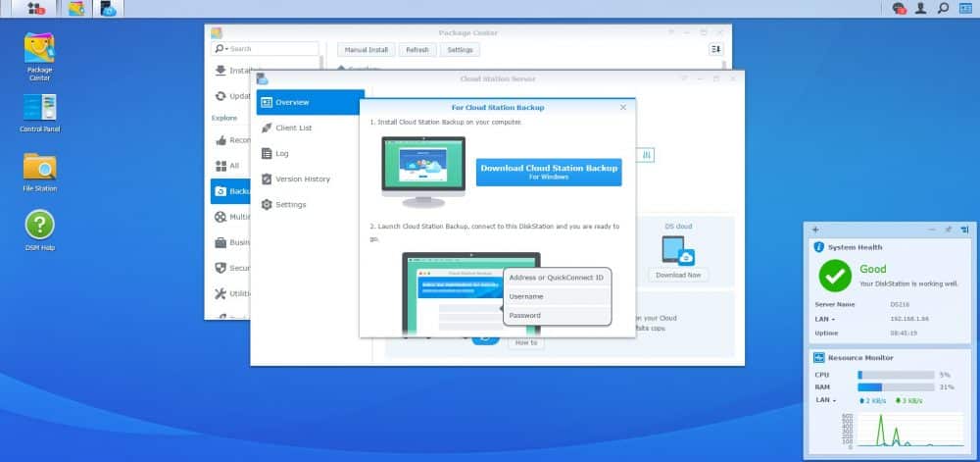Switch to Cloud Station Server taskbar icon
Image resolution: width=980 pixels, height=462 pixels.
[109, 8]
